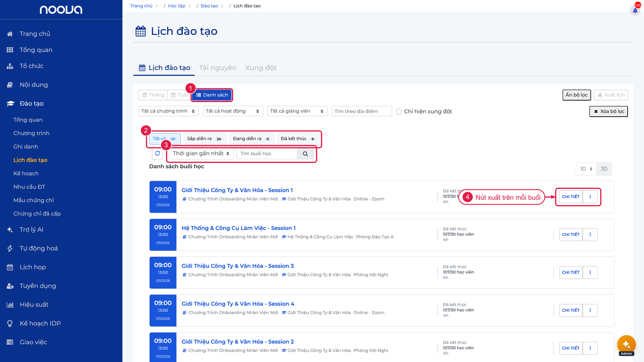Open Chương trình in sidebar submenu
644x362 pixels.
[31, 133]
